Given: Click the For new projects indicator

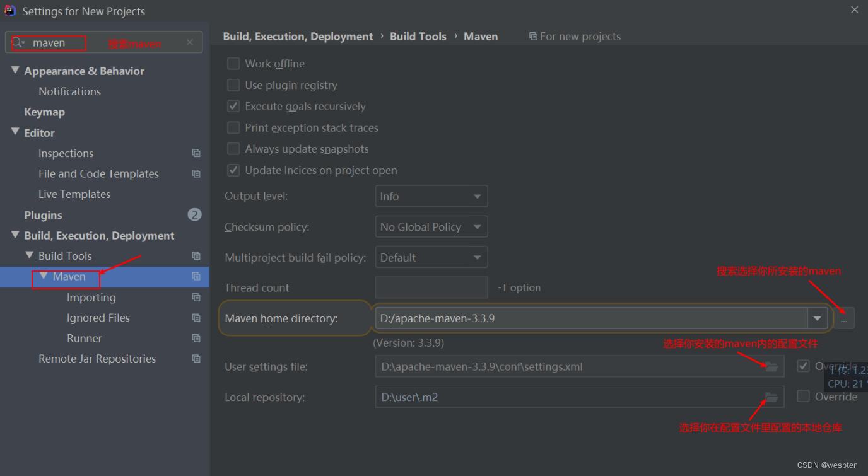Looking at the screenshot, I should tap(575, 37).
